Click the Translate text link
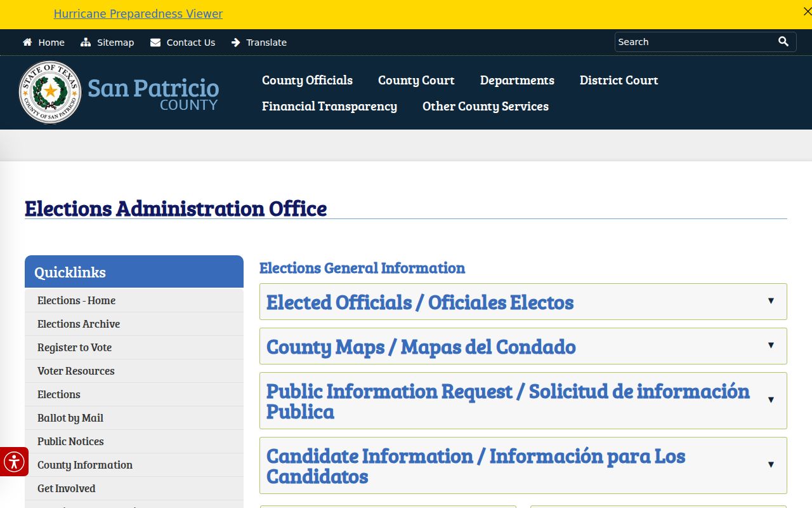The width and height of the screenshot is (812, 508). [266, 43]
